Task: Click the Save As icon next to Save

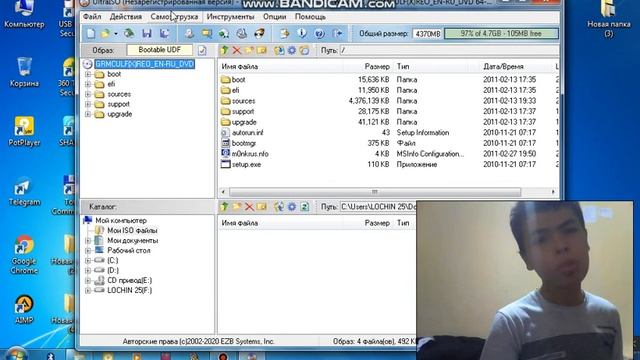Action: (164, 33)
